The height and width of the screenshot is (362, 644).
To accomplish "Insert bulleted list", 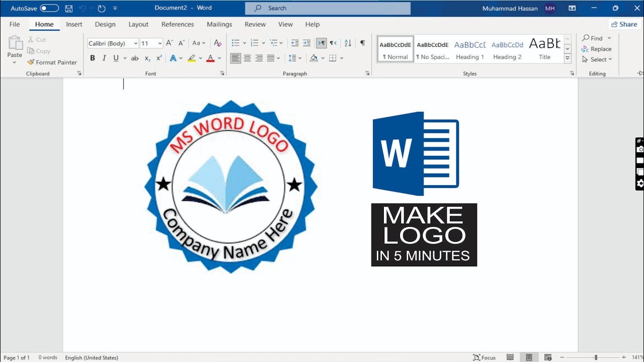I will (235, 43).
